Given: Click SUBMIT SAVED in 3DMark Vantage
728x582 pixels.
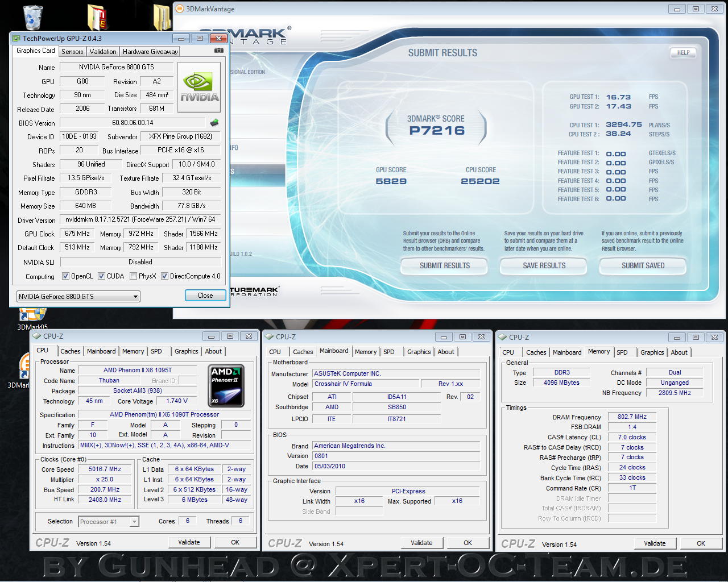Looking at the screenshot, I should [x=643, y=265].
